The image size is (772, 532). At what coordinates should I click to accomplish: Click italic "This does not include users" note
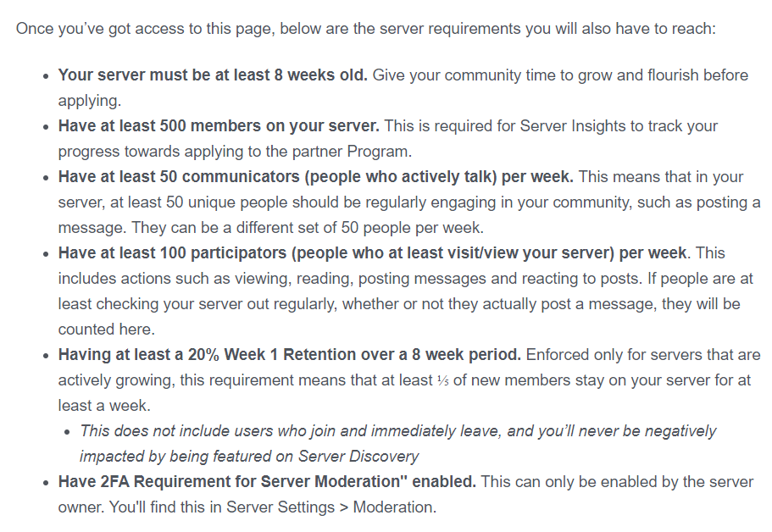(254, 431)
